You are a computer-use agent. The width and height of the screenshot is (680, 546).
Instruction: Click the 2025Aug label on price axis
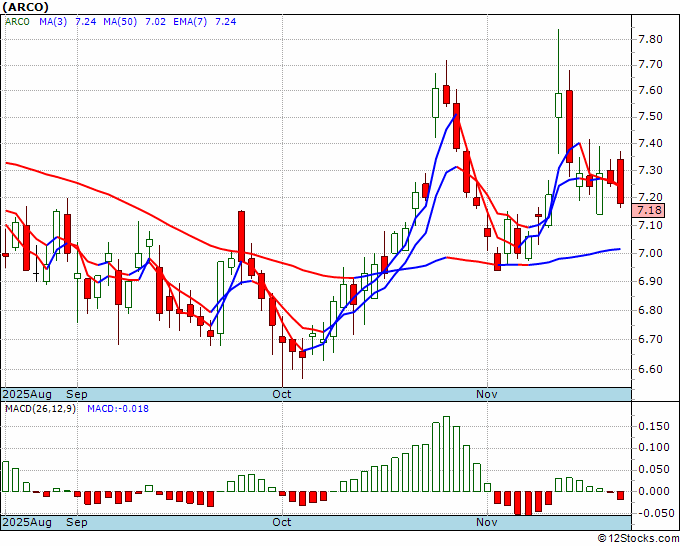(27, 394)
